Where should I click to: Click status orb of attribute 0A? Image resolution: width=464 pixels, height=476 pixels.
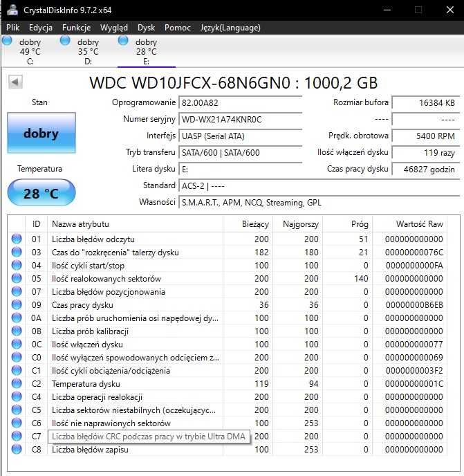(17, 318)
